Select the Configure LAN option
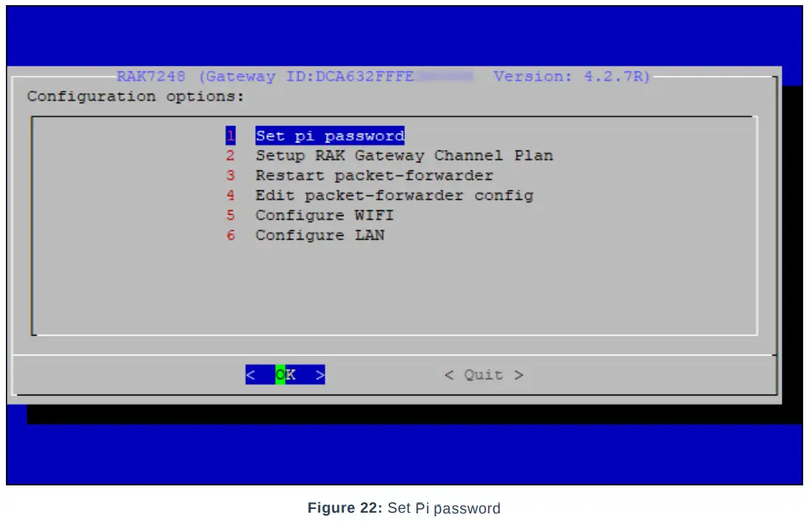812x523 pixels. click(319, 235)
